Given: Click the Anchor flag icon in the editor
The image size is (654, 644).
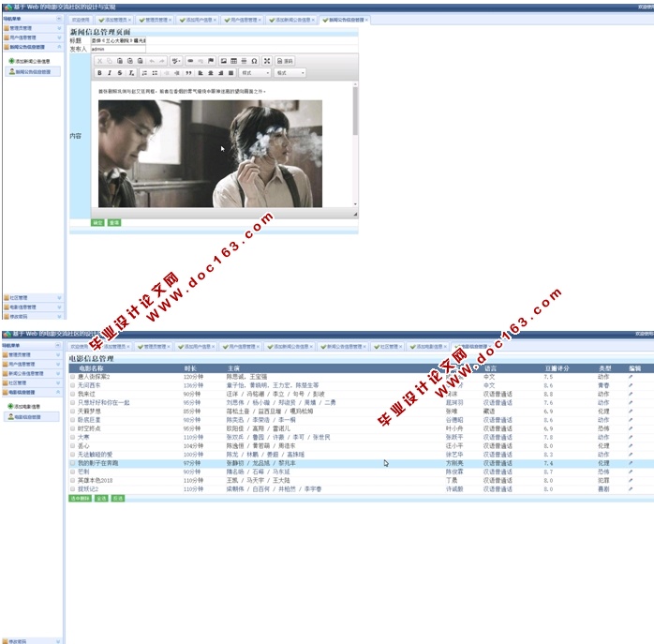Looking at the screenshot, I should click(x=211, y=61).
